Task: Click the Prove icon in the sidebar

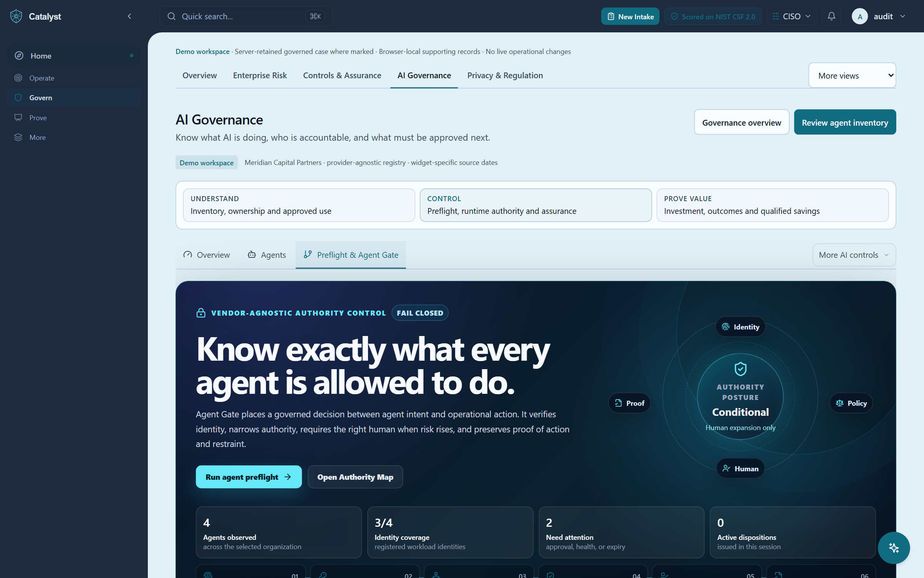Action: tap(18, 118)
